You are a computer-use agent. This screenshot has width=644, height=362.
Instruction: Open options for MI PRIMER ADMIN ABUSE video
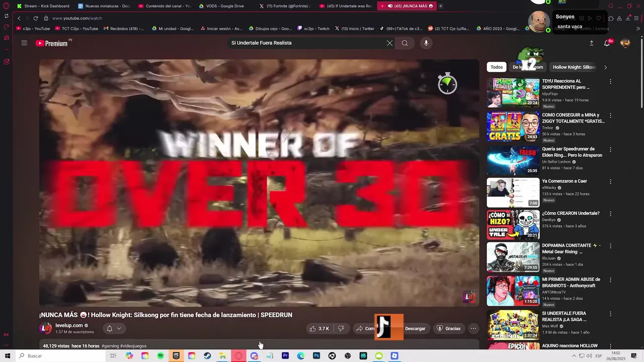point(611,280)
